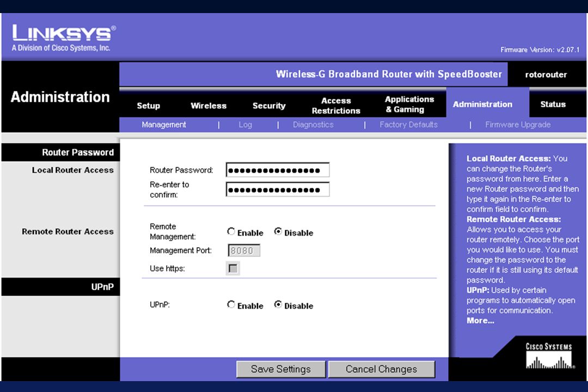Viewport: 588px width, 392px height.
Task: Click the 'Management Port:' field label
Action: coord(181,250)
